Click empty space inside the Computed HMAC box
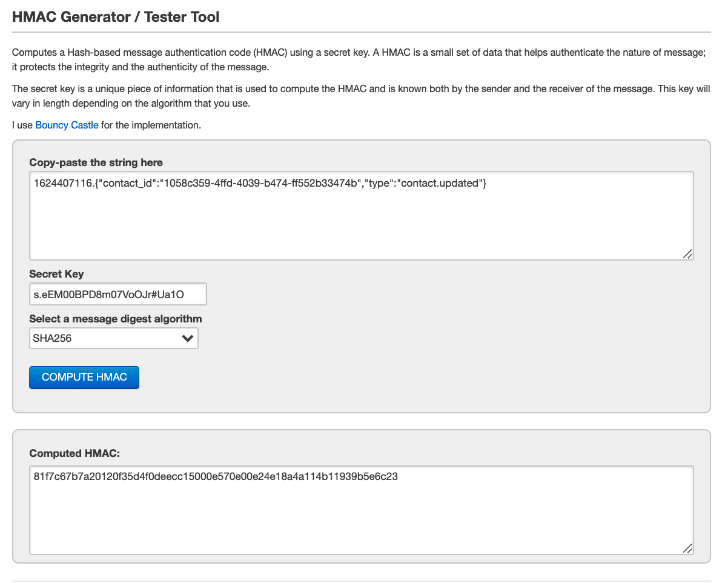This screenshot has height=583, width=728. (x=361, y=521)
